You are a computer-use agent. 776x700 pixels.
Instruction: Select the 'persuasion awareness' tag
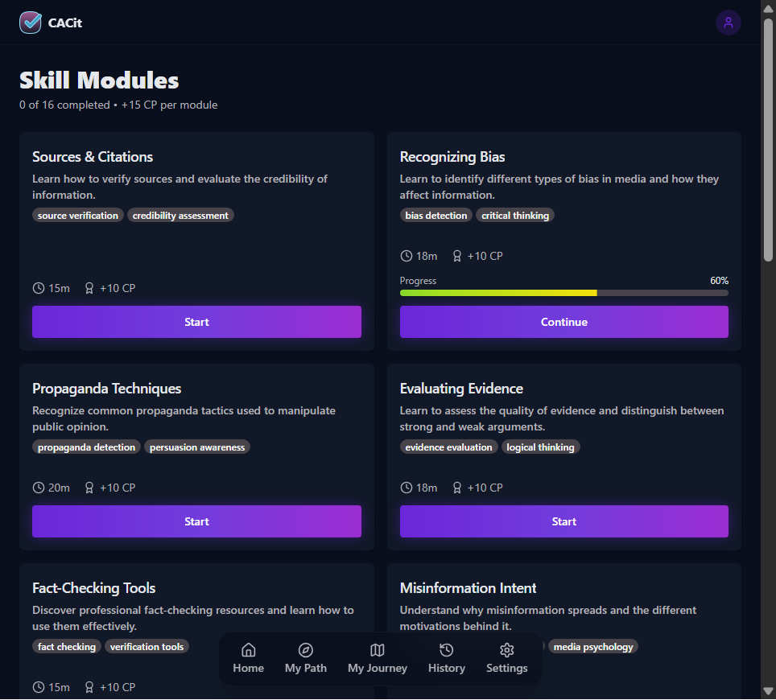197,447
